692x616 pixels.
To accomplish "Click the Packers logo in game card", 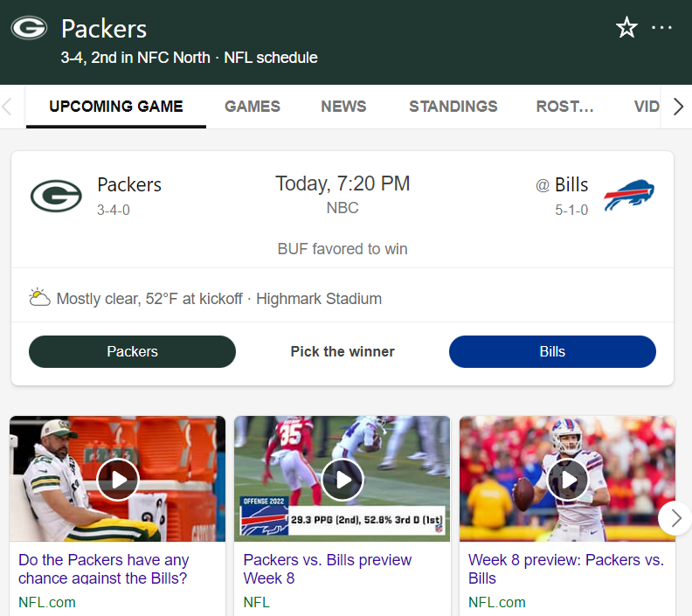I will [56, 196].
